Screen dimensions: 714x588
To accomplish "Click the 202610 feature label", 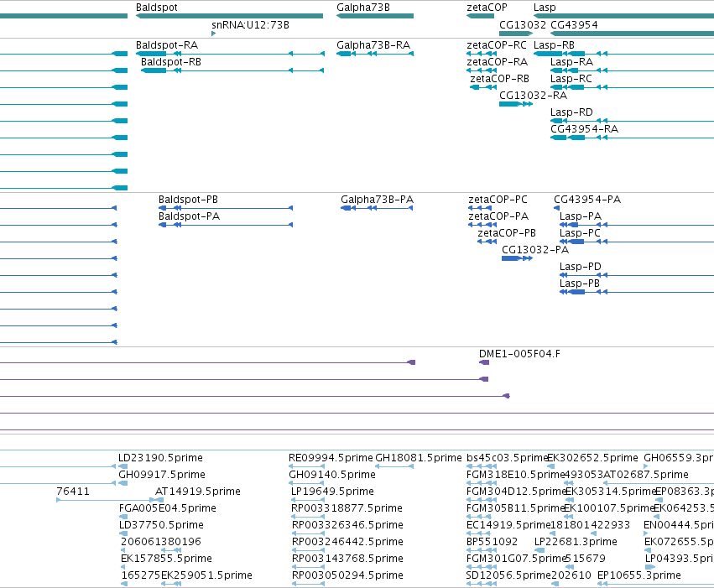I will click(x=571, y=575).
